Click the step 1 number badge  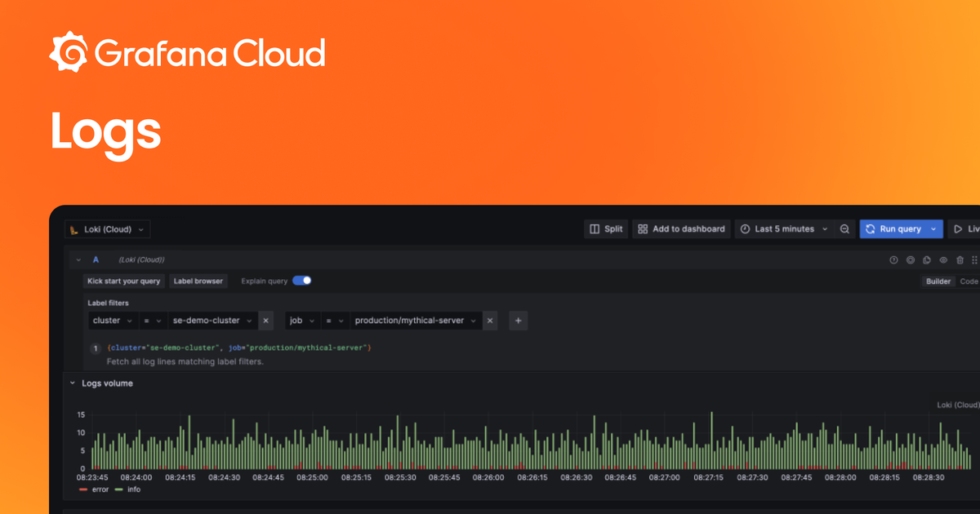click(96, 348)
